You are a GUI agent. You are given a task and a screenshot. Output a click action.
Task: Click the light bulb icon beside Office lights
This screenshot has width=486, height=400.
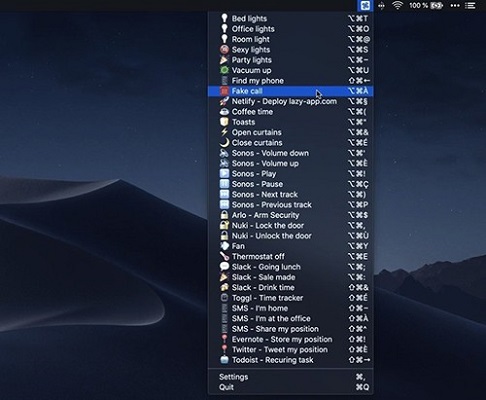click(224, 29)
